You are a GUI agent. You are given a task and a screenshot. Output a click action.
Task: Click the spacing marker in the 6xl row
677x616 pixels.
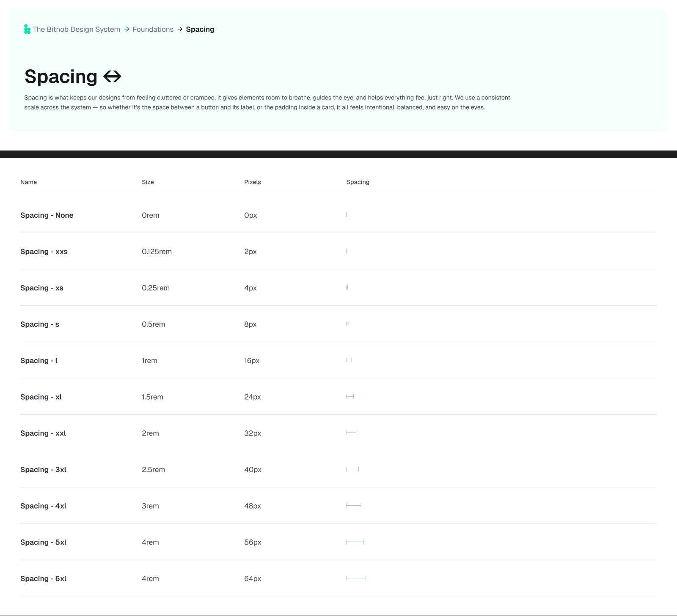356,578
